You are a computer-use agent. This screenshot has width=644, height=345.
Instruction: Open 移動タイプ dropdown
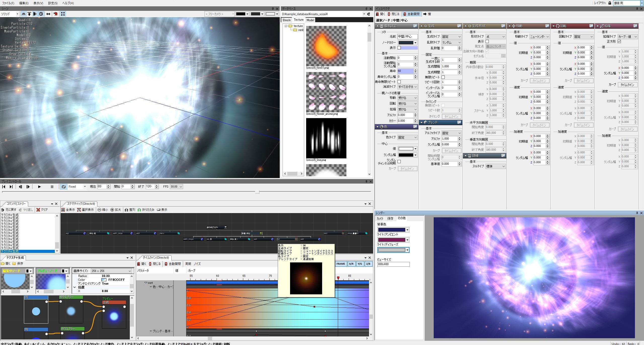540,37
